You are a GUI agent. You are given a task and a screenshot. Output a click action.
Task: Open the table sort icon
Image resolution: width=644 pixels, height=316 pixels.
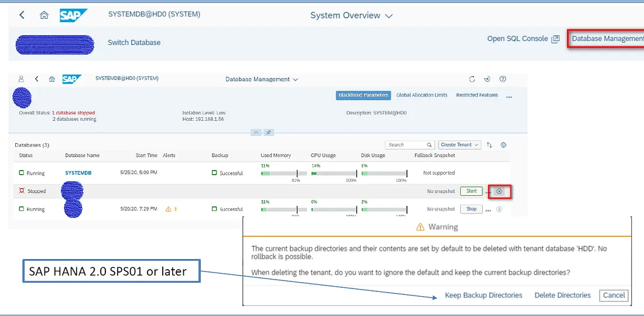click(489, 145)
